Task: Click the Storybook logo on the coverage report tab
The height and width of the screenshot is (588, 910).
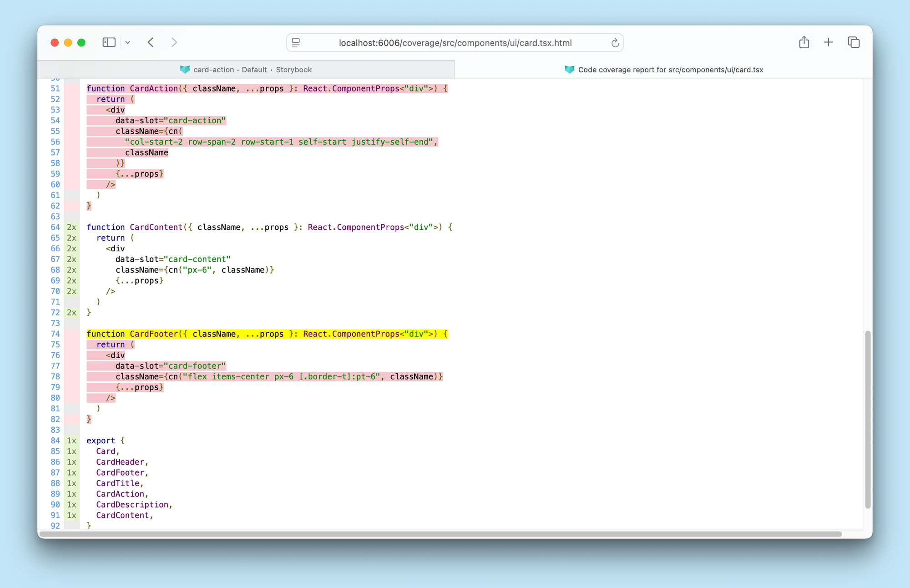Action: (x=569, y=69)
